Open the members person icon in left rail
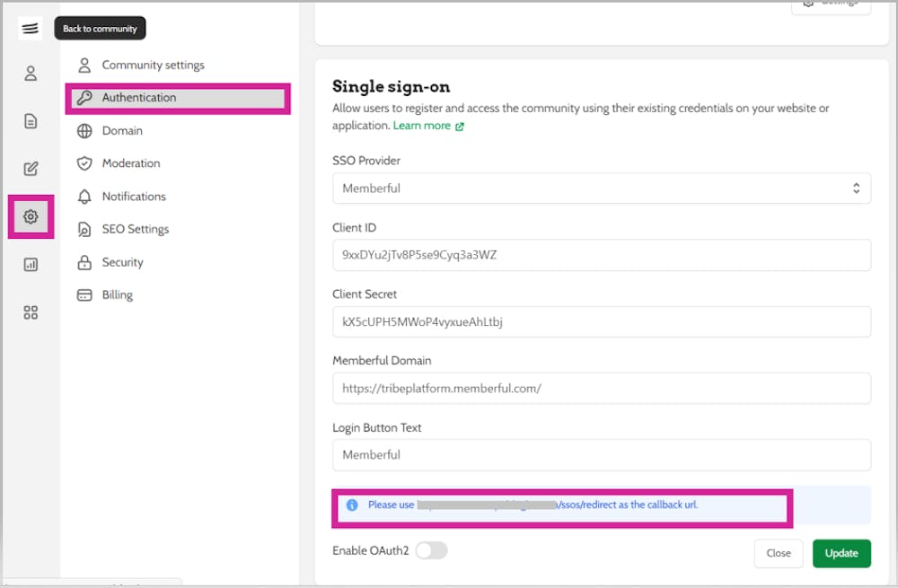This screenshot has height=588, width=898. pos(31,74)
